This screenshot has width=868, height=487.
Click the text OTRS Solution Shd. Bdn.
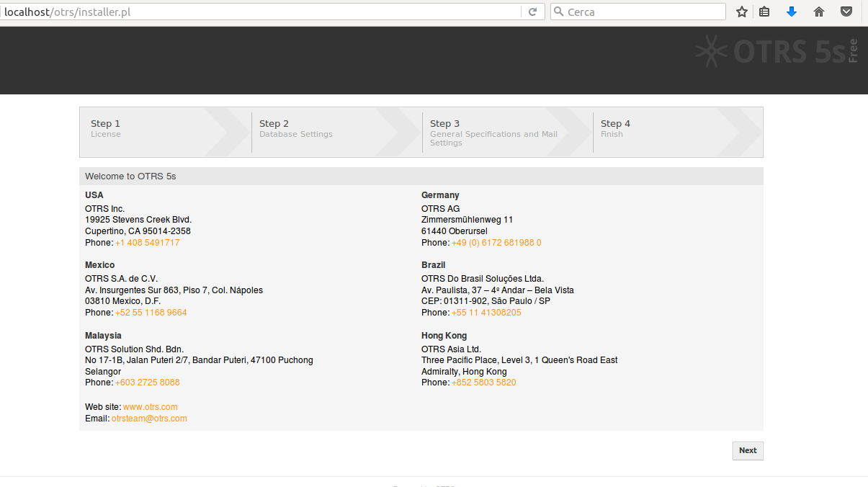tap(135, 349)
